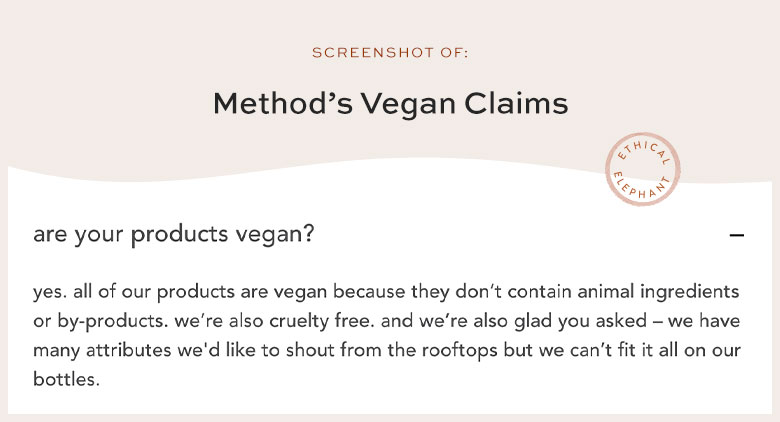The width and height of the screenshot is (780, 422).
Task: Click the Ethical Elephant circular badge
Action: point(642,169)
